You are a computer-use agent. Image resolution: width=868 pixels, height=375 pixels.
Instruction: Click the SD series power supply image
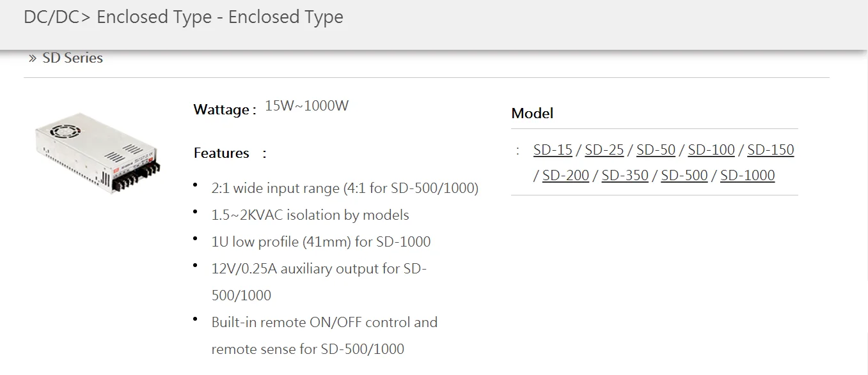(x=98, y=152)
